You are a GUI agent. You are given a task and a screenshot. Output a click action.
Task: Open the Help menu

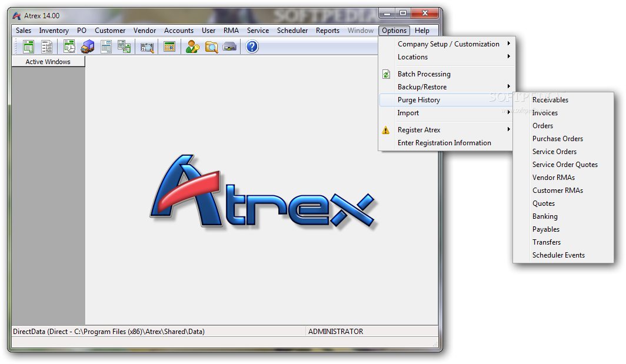422,31
